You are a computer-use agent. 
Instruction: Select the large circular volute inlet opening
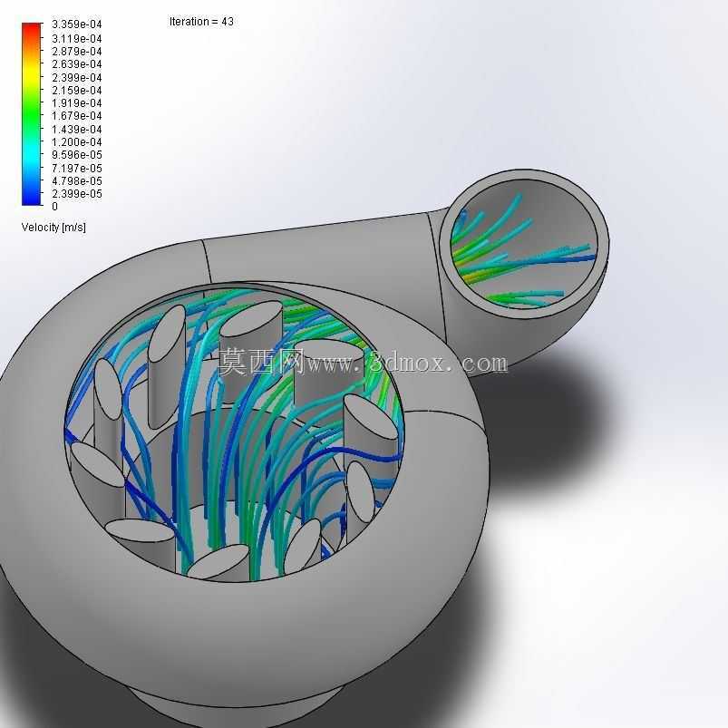point(234,432)
